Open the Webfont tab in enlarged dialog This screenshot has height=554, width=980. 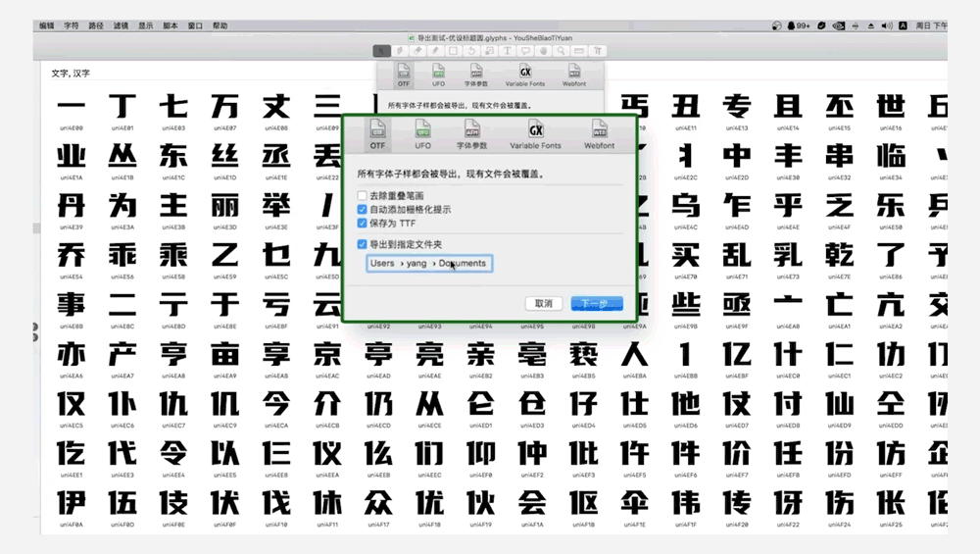pos(599,134)
